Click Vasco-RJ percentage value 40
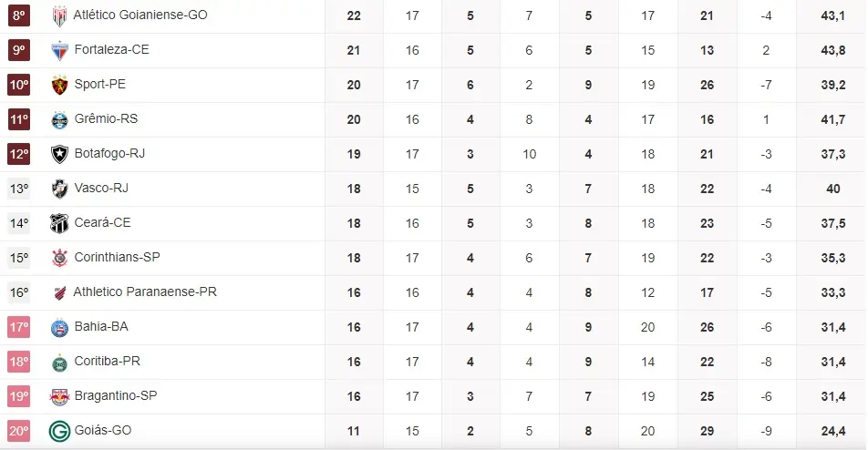868x450 pixels. (x=832, y=189)
